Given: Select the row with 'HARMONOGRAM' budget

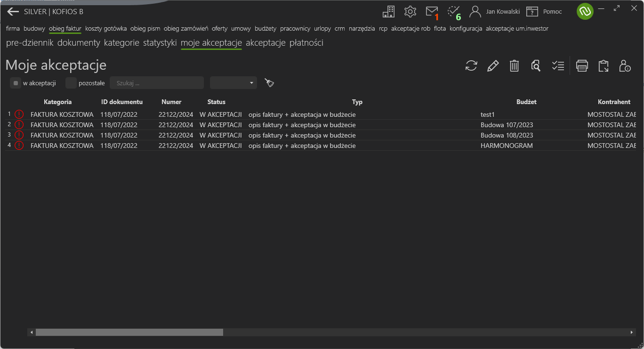Looking at the screenshot, I should [x=322, y=145].
